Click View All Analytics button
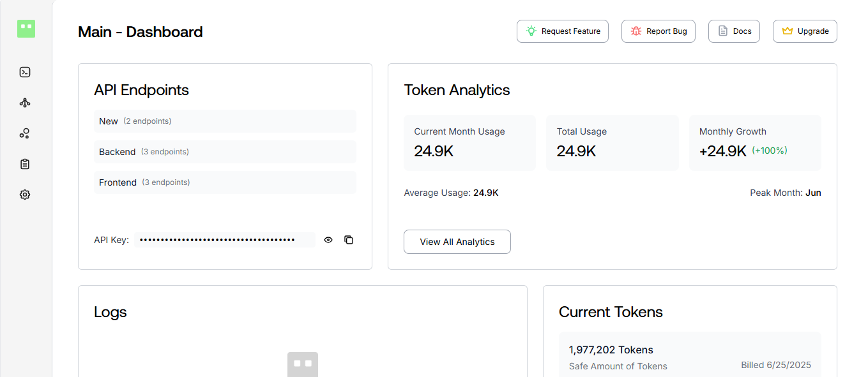 457,242
